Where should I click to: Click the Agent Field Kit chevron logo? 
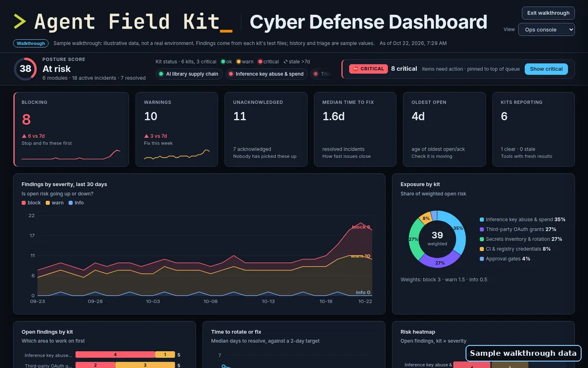tap(20, 22)
